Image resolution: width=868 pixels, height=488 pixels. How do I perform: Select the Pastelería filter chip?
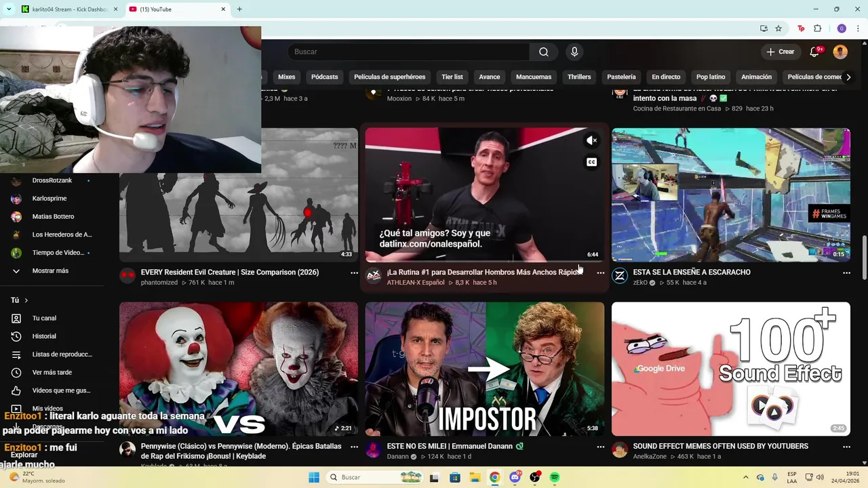[621, 77]
